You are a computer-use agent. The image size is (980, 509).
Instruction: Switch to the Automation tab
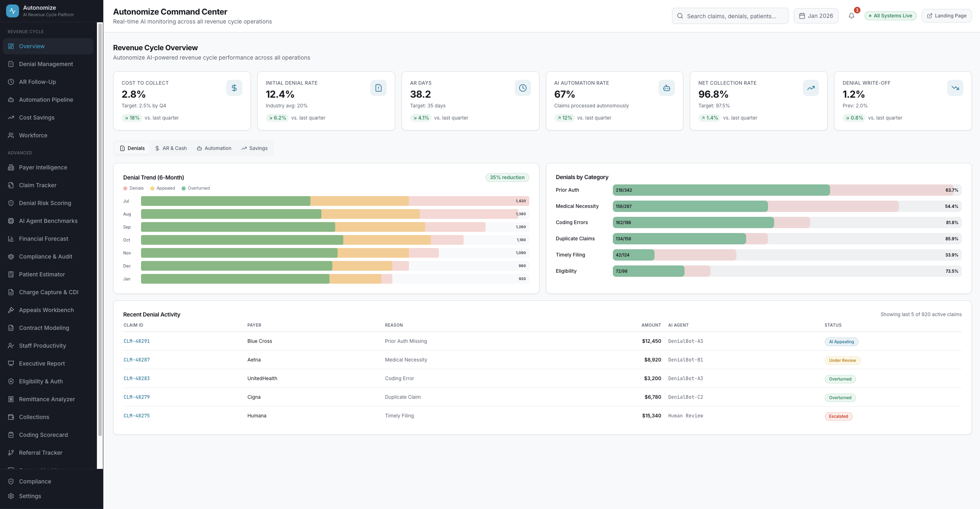click(214, 148)
